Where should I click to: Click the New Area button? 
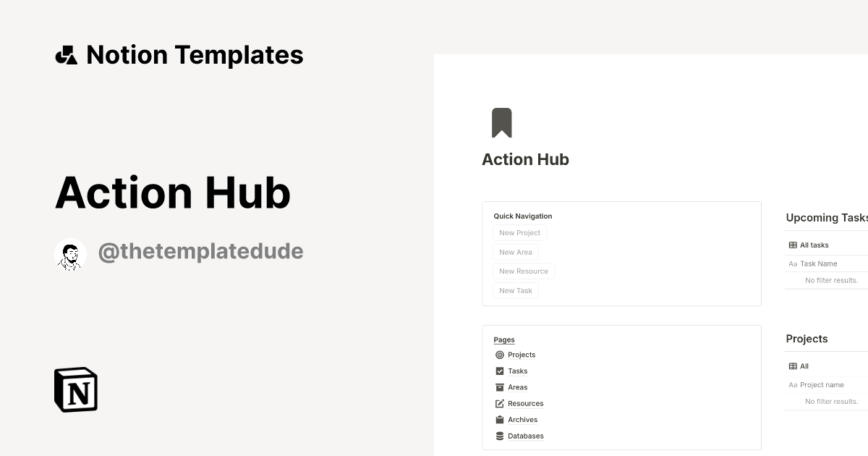tap(516, 252)
